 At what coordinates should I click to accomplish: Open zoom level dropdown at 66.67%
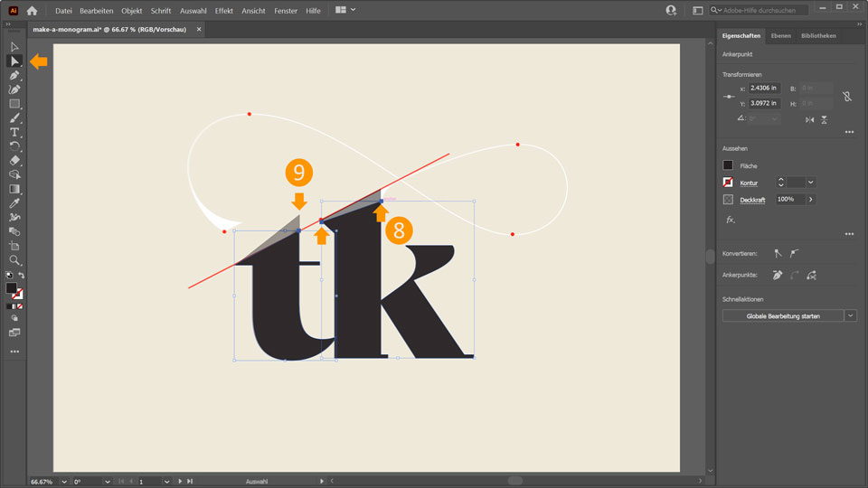pos(64,482)
